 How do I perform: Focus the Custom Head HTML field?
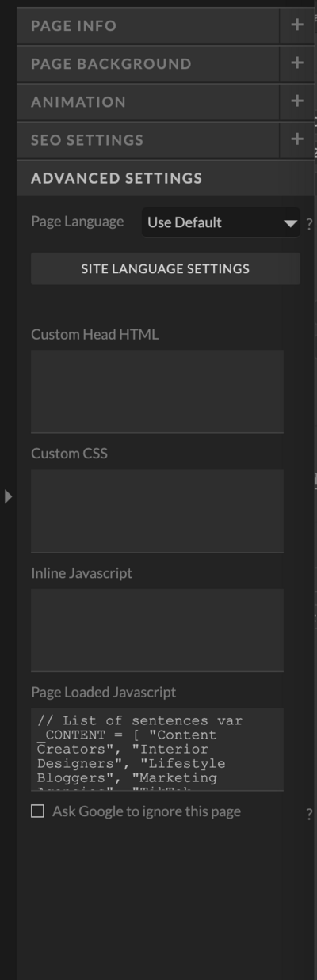point(157,391)
